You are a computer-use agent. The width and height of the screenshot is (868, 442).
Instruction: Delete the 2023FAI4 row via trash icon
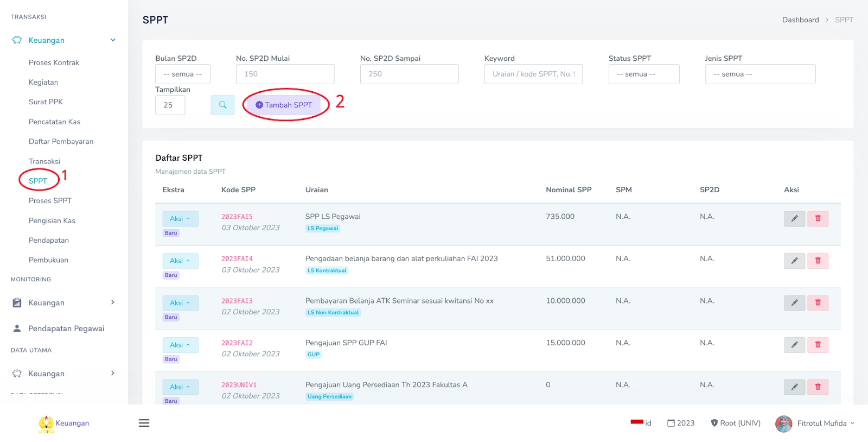[818, 261]
